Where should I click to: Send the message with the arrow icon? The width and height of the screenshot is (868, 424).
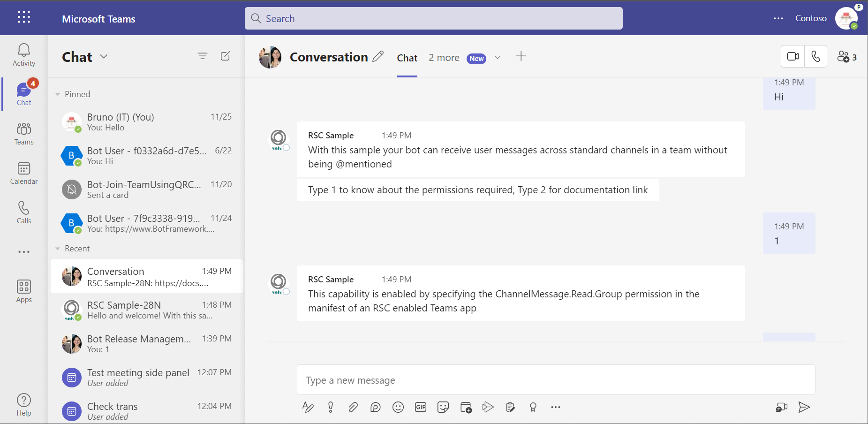(804, 407)
